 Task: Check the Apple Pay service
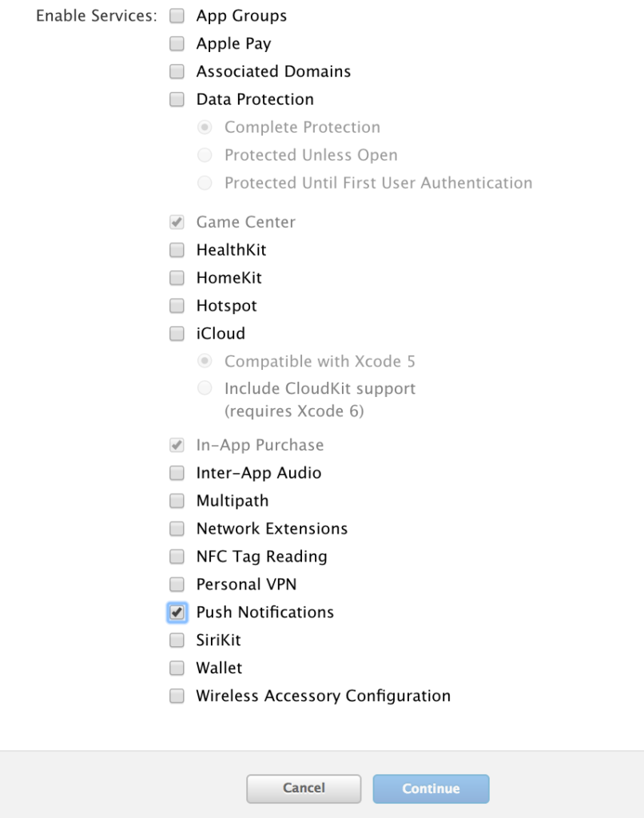177,44
